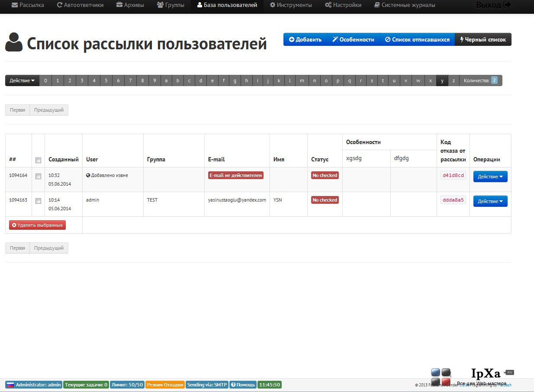Filter users by letter m

click(302, 80)
